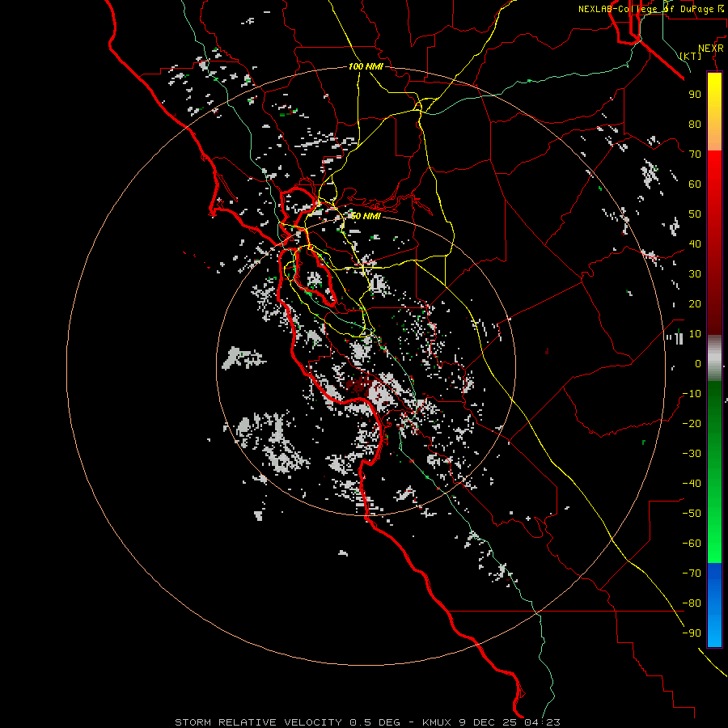Click the 0 label on the velocity scale
The image size is (728, 728).
click(698, 363)
